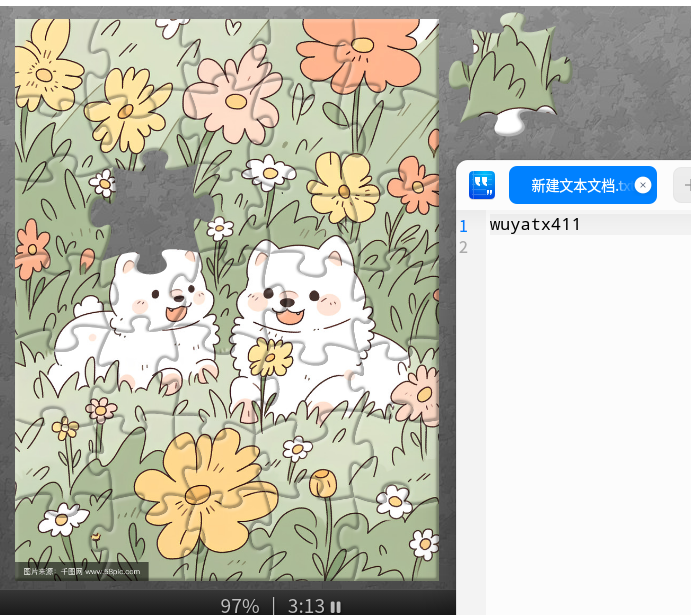
Task: Switch to the 新建文本文档.txt tab
Action: pos(575,185)
